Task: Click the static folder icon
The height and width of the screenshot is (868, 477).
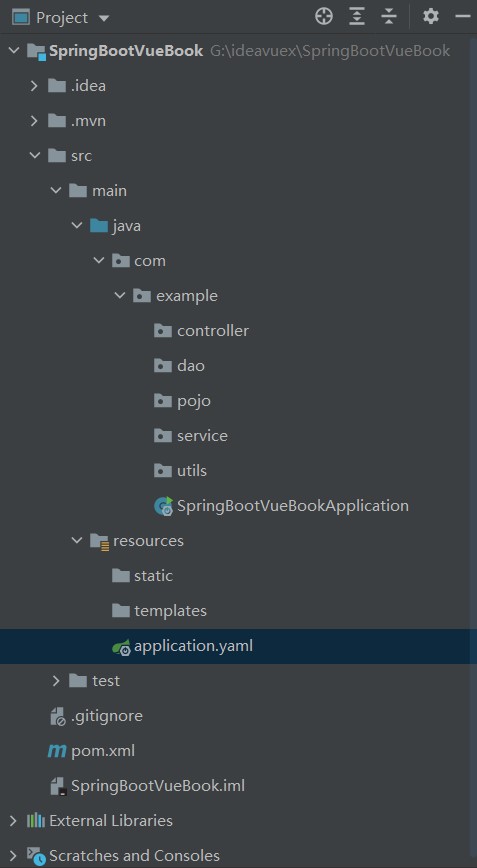Action: 121,575
